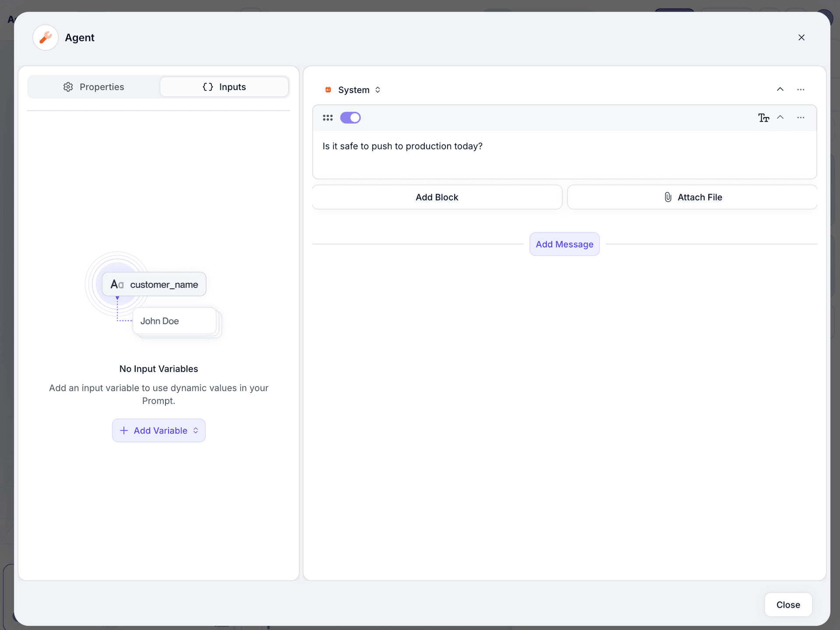Open the Add Variable type dropdown
This screenshot has height=630, width=840.
(196, 430)
